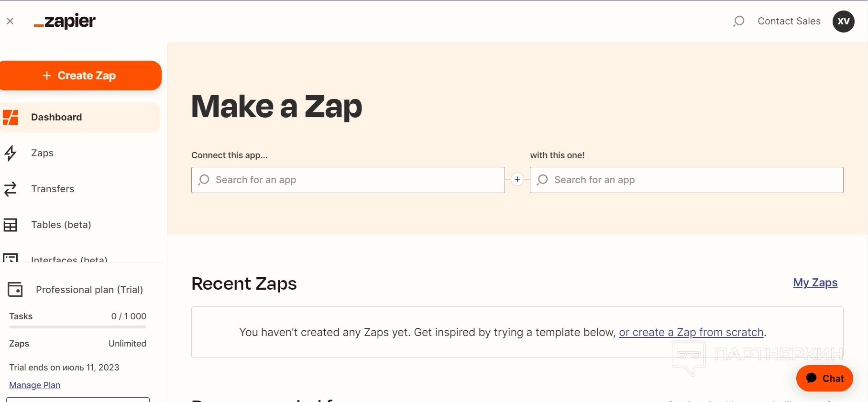Click the Professional plan wallet icon
The width and height of the screenshot is (868, 402).
15,289
